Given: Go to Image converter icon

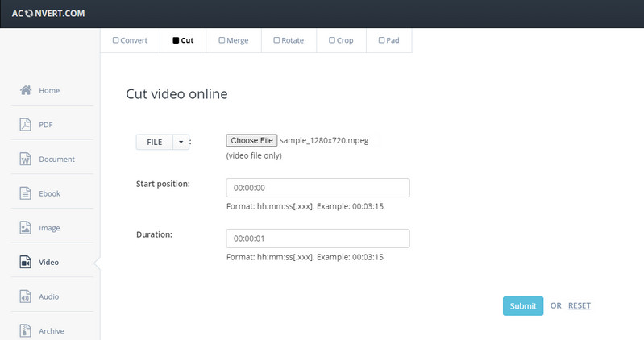Looking at the screenshot, I should tap(26, 228).
